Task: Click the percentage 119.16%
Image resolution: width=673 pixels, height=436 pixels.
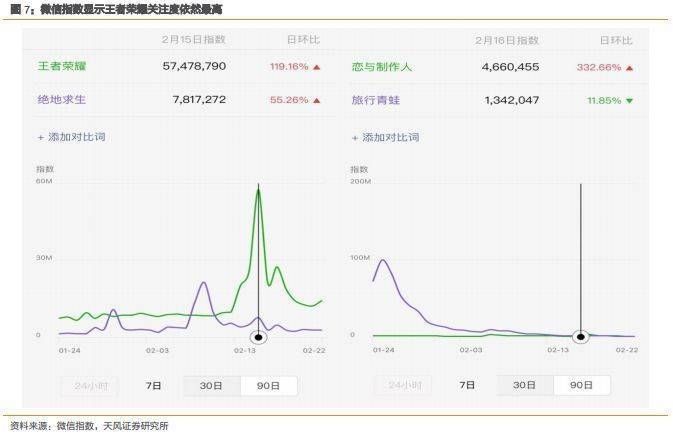Action: pos(289,67)
